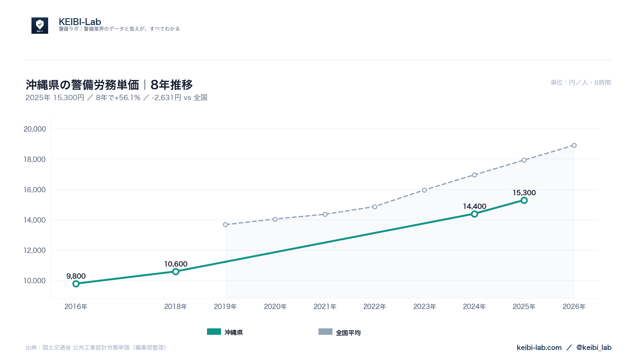Click the 20,000 y-axis label
This screenshot has height=364, width=637.
[35, 129]
